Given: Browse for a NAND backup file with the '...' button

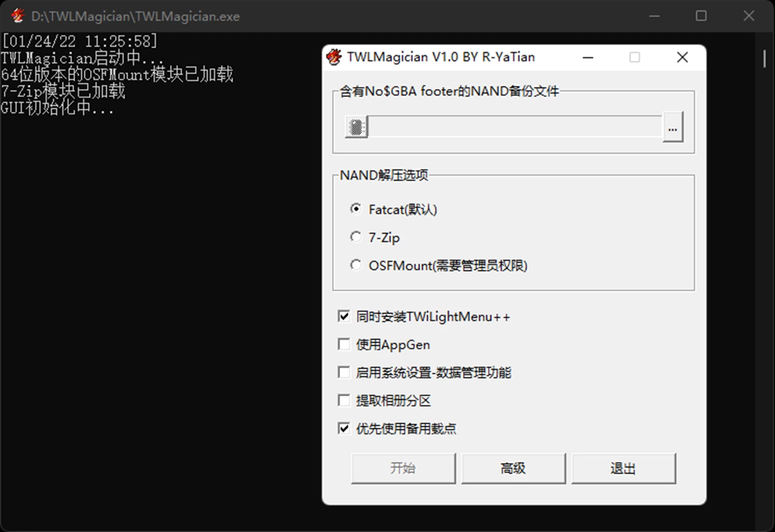Looking at the screenshot, I should (673, 127).
